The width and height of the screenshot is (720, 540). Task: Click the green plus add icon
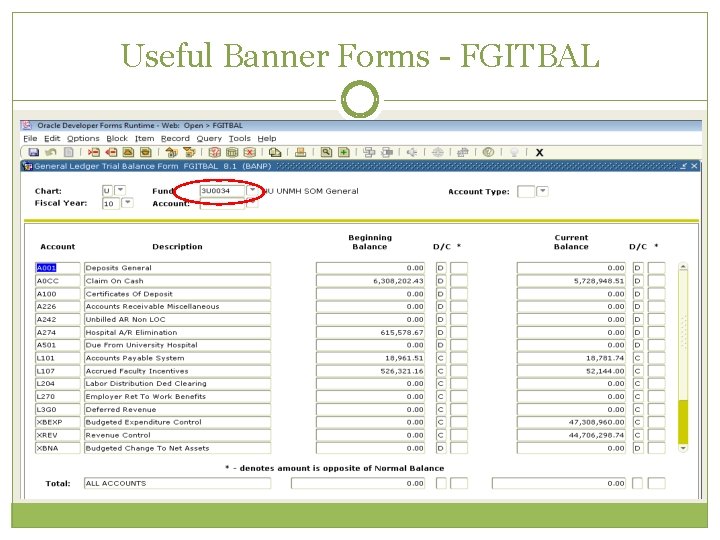click(x=344, y=152)
